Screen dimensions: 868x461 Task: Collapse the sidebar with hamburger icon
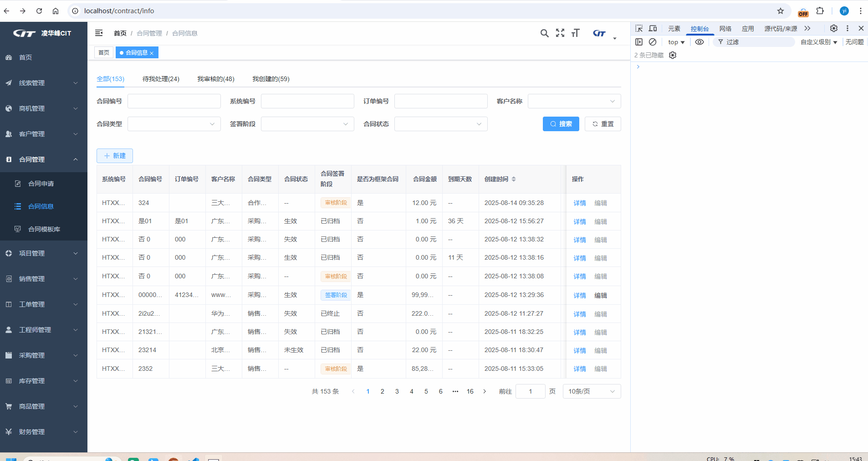tap(99, 33)
